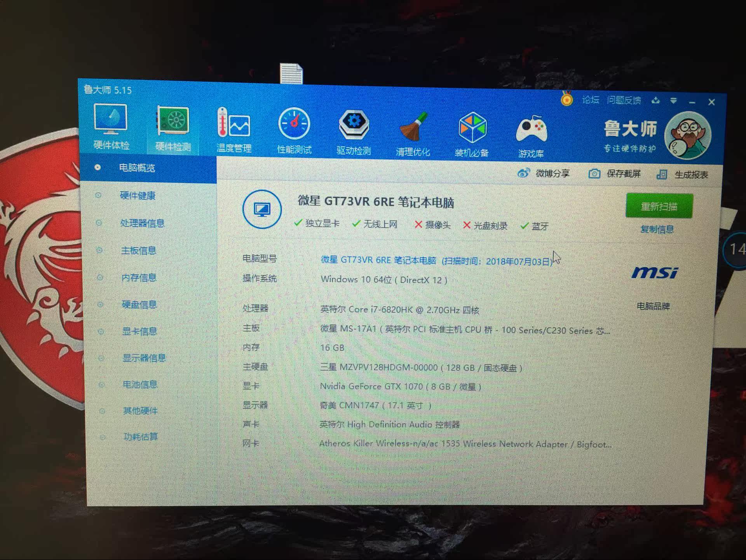The image size is (746, 560).
Task: Open the 清理优化 cleanup broom icon
Action: (413, 127)
